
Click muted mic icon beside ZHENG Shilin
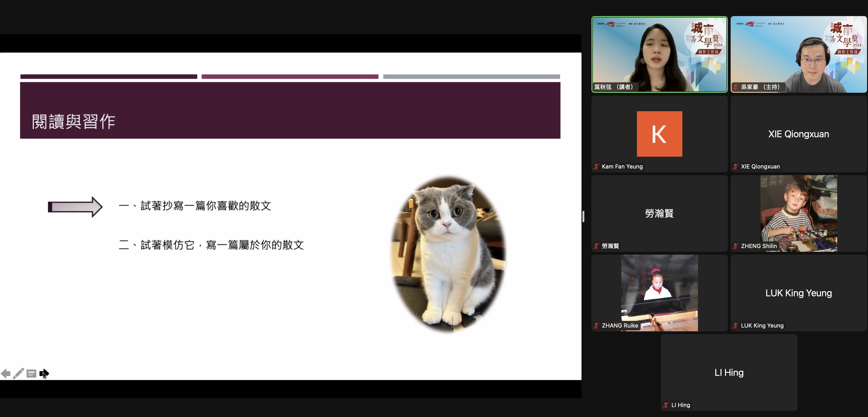[736, 246]
